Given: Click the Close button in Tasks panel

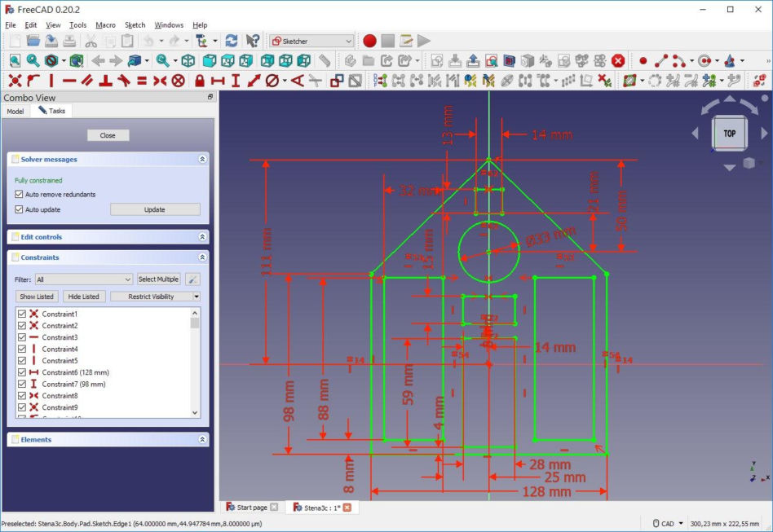Looking at the screenshot, I should coord(108,135).
